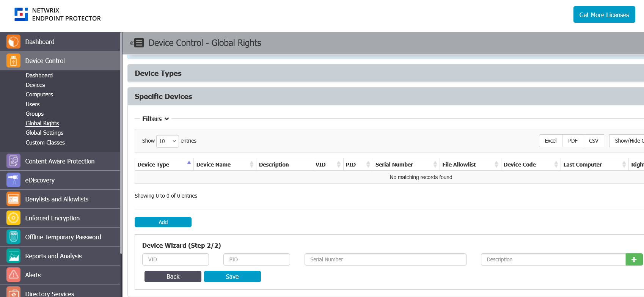The image size is (644, 297).
Task: Export table to CSV
Action: (594, 141)
